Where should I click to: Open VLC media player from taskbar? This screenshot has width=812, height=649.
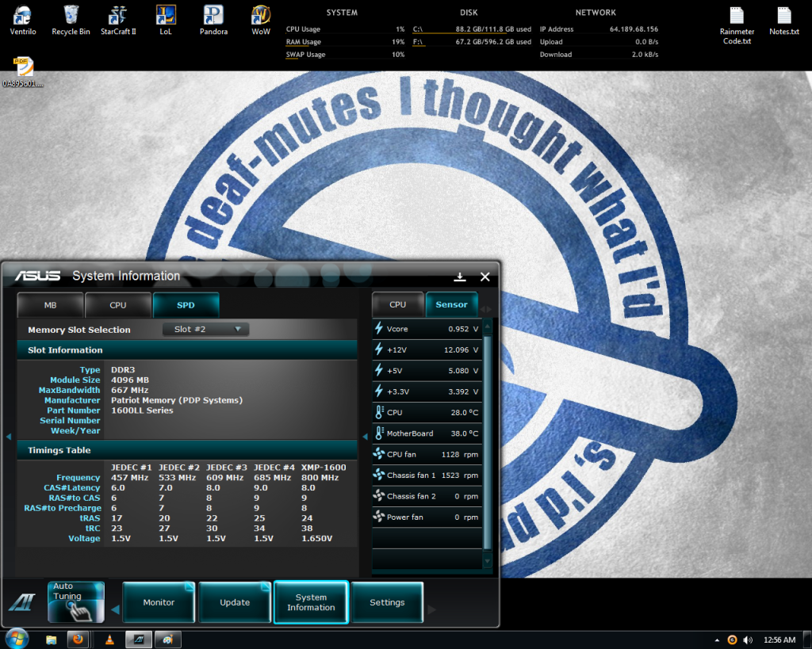pos(109,640)
